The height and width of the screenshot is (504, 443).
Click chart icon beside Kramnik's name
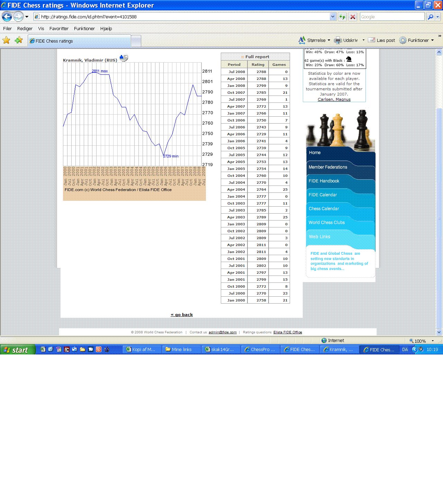124,57
